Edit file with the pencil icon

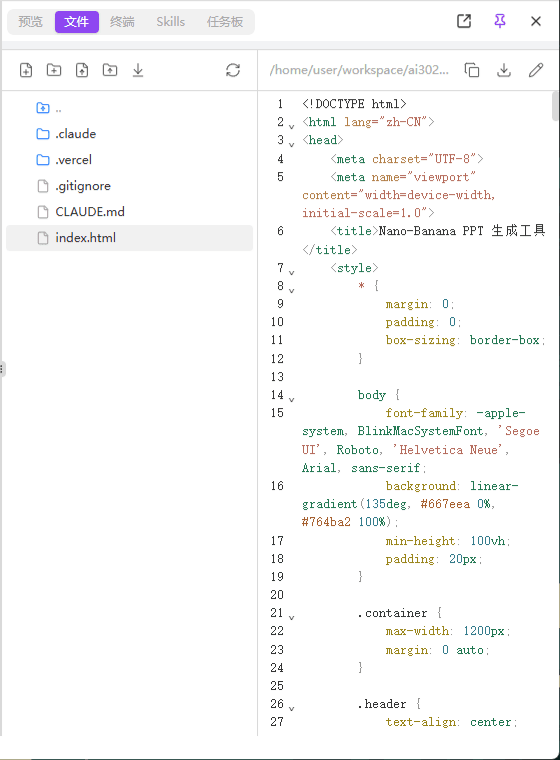[x=536, y=70]
